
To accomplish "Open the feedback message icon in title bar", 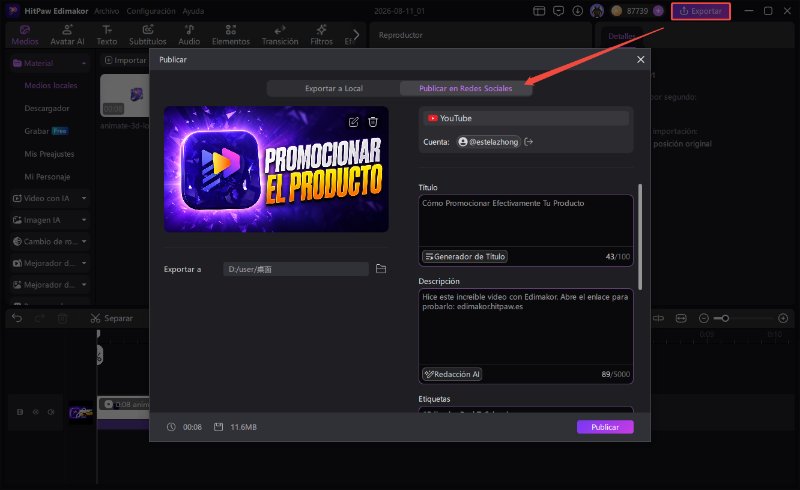I will 559,11.
